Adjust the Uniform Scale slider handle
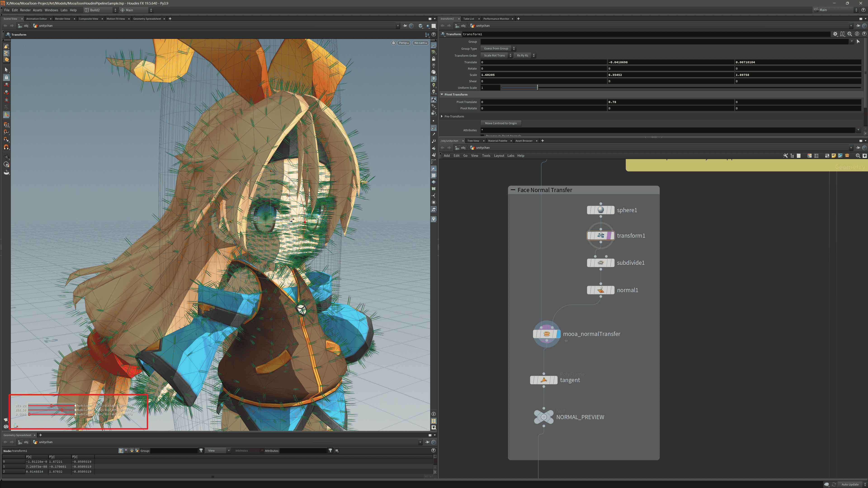The image size is (868, 488). click(538, 88)
